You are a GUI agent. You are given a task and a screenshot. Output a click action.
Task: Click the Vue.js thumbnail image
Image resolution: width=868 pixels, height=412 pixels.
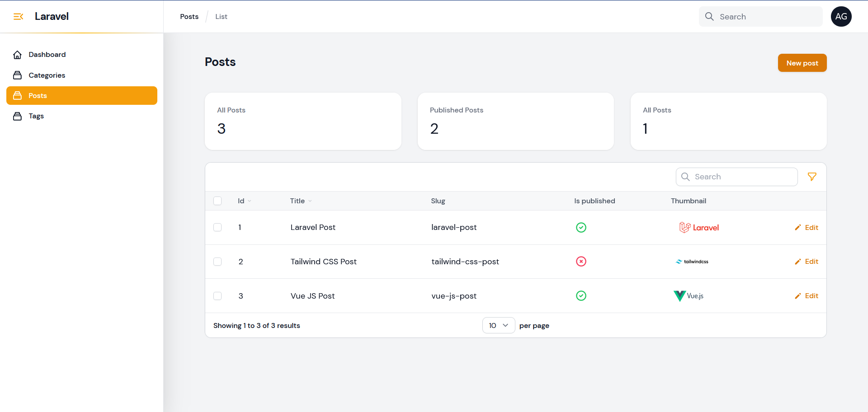coord(689,296)
